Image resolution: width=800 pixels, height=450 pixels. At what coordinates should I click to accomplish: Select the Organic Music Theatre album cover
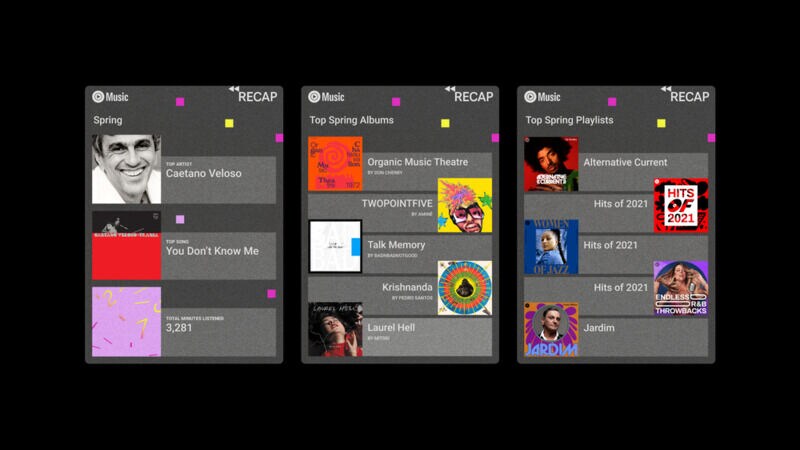coord(335,164)
